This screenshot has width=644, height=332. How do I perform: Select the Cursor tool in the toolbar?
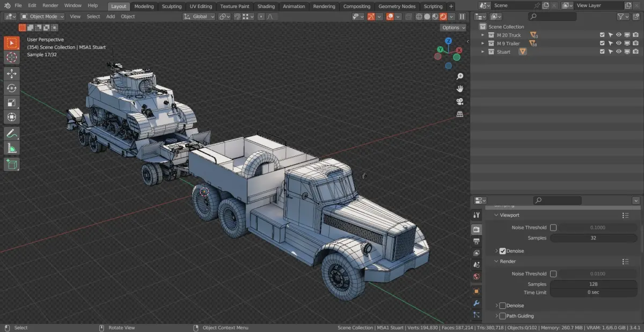pyautogui.click(x=12, y=57)
